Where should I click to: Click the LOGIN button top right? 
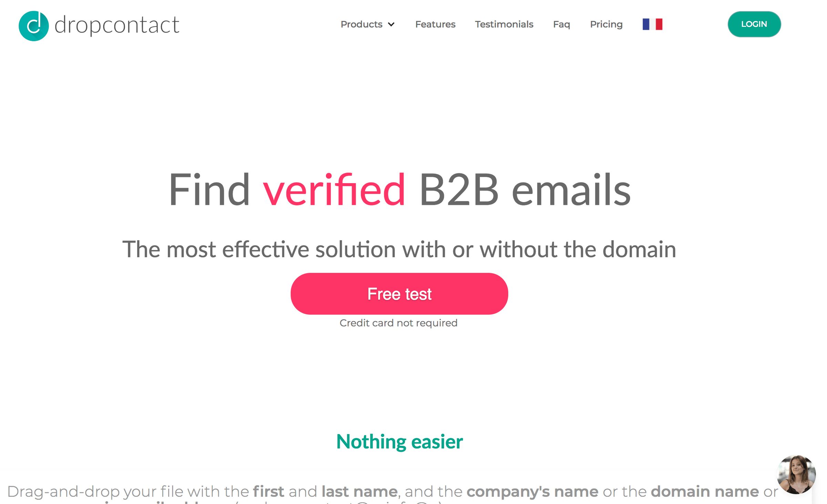click(x=754, y=24)
